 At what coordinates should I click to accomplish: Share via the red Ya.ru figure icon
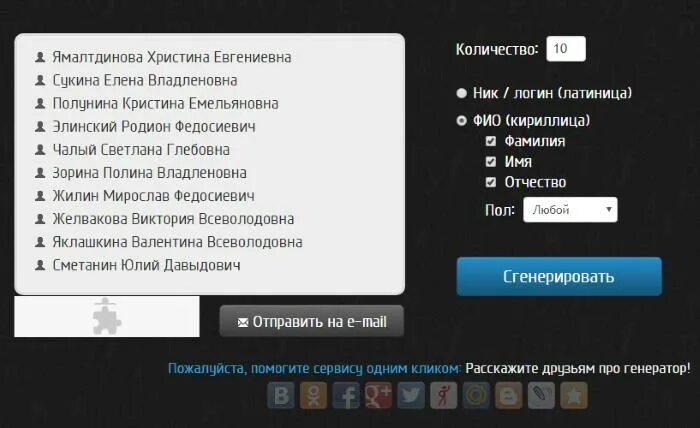(x=444, y=395)
